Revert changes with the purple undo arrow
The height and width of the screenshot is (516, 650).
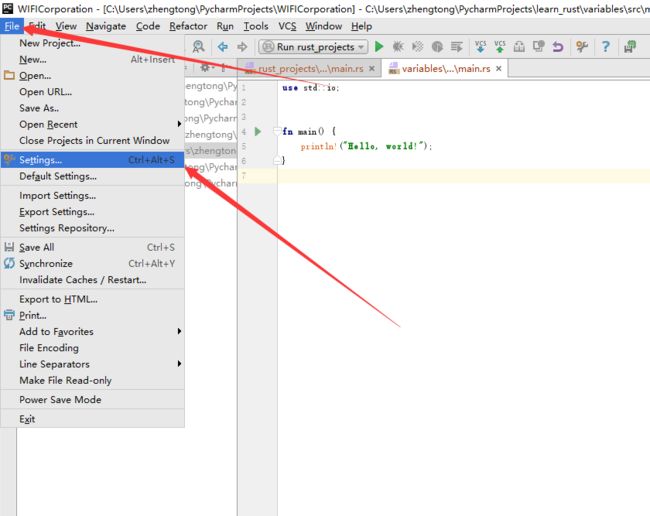tap(558, 46)
